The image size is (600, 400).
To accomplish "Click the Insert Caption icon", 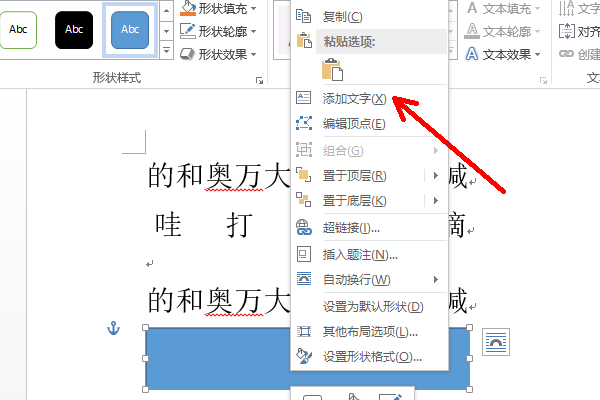I will tap(304, 254).
